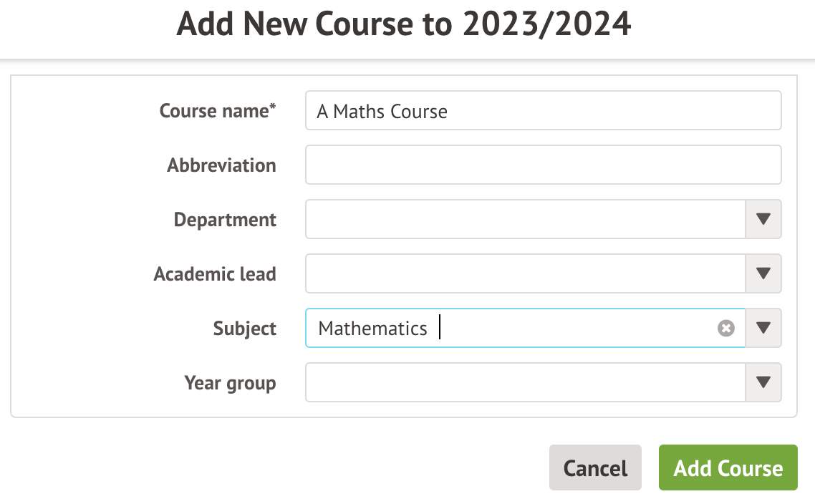
Task: Click the Add New Course dialog title
Action: [x=405, y=24]
